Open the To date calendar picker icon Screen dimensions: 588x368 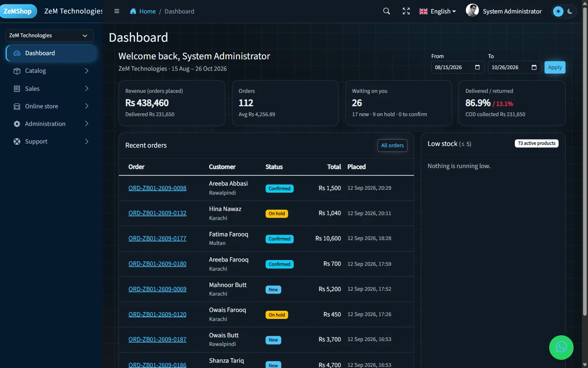tap(534, 67)
